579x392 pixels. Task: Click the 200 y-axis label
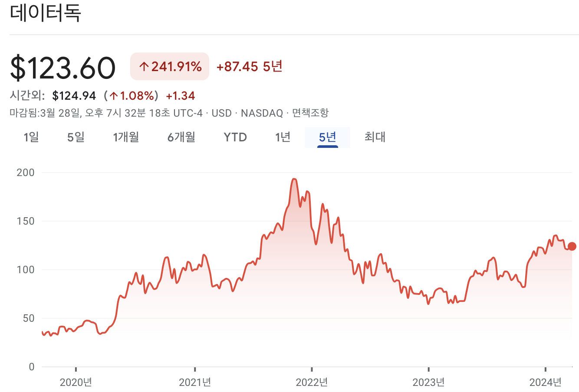(25, 172)
